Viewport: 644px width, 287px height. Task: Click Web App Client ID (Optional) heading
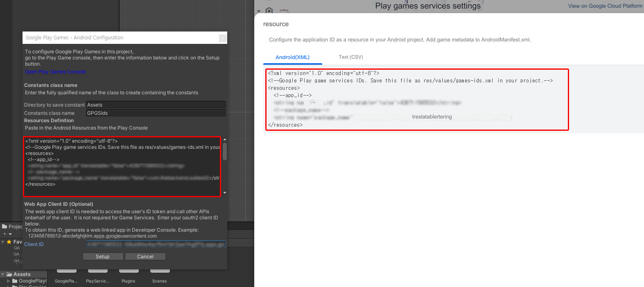pyautogui.click(x=59, y=204)
